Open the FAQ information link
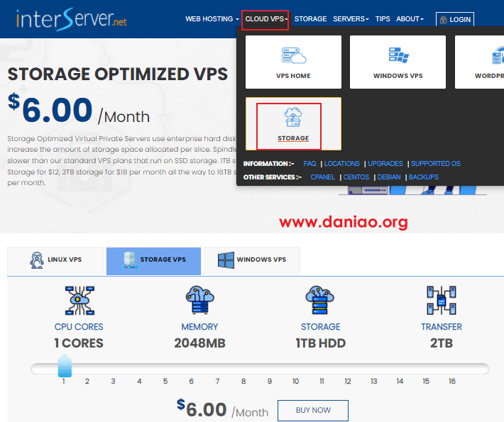 pos(309,163)
